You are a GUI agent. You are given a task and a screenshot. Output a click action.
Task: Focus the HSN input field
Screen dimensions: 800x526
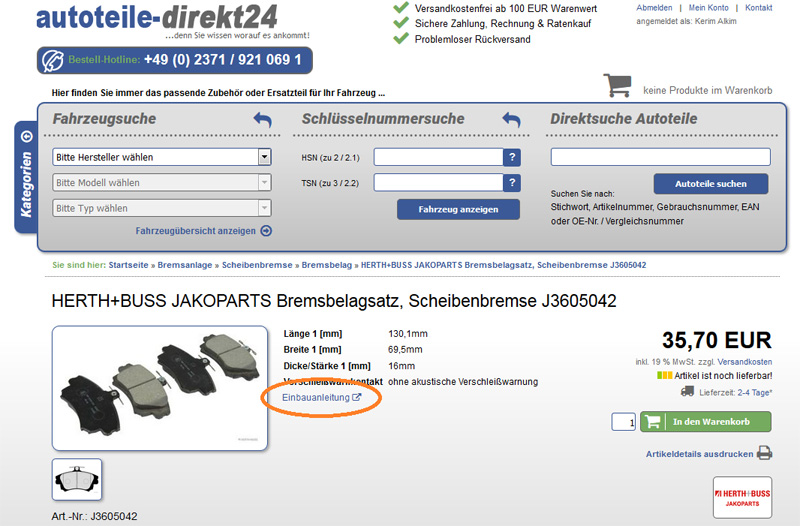click(438, 157)
